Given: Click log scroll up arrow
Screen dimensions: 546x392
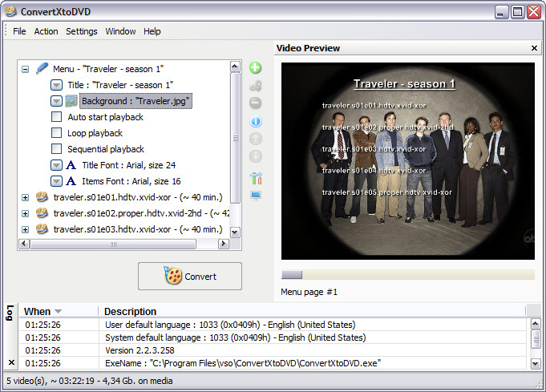Looking at the screenshot, I should click(536, 324).
